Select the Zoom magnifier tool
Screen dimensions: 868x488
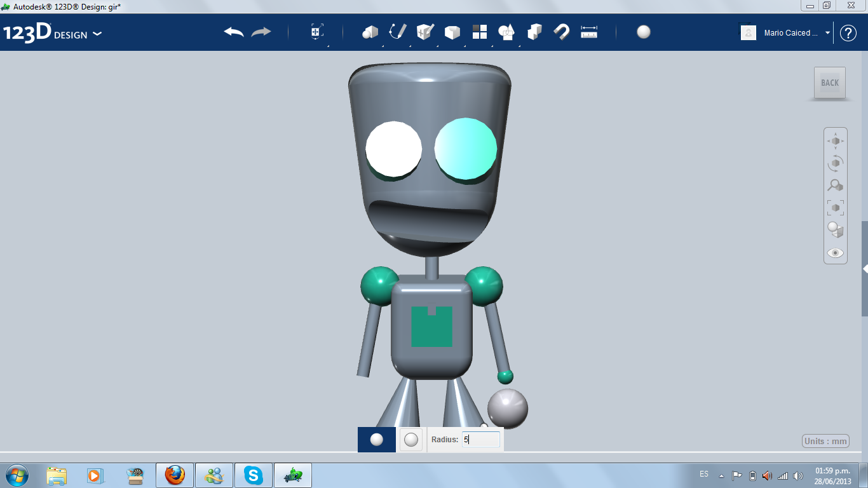[836, 186]
